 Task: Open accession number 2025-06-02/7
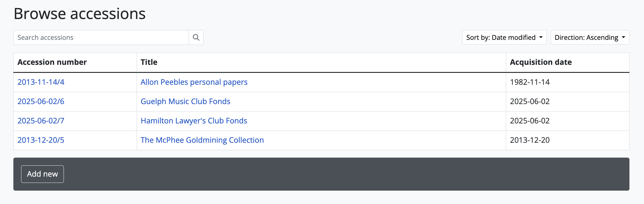tap(41, 121)
